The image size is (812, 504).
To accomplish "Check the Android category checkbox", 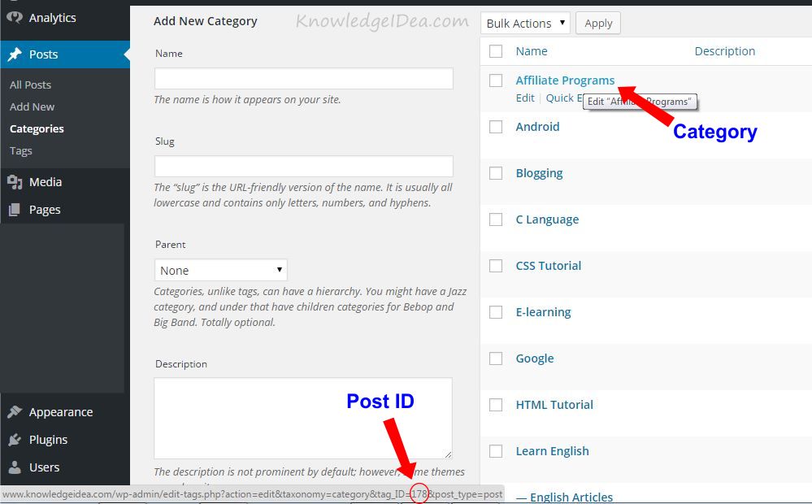I will 496,126.
